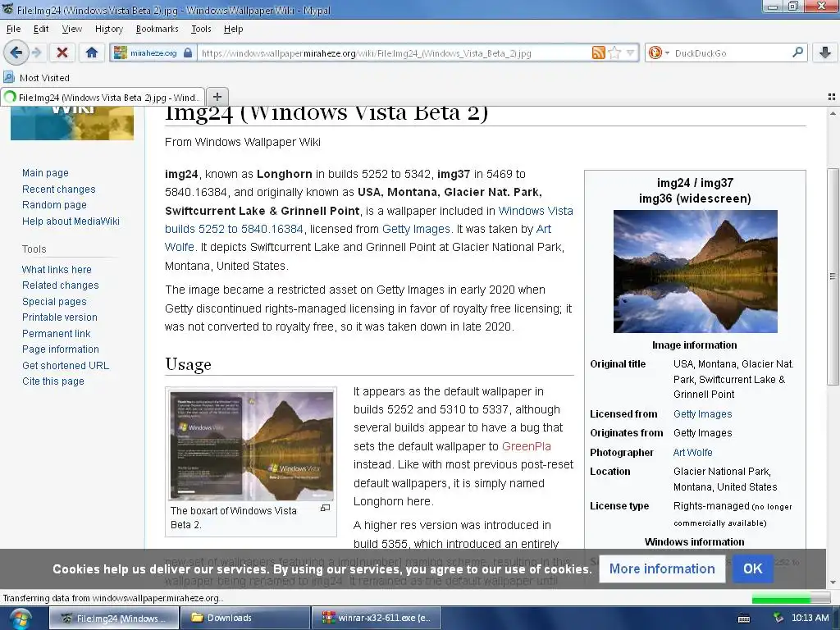
Task: Click the 10:13 AM system clock
Action: click(810, 619)
